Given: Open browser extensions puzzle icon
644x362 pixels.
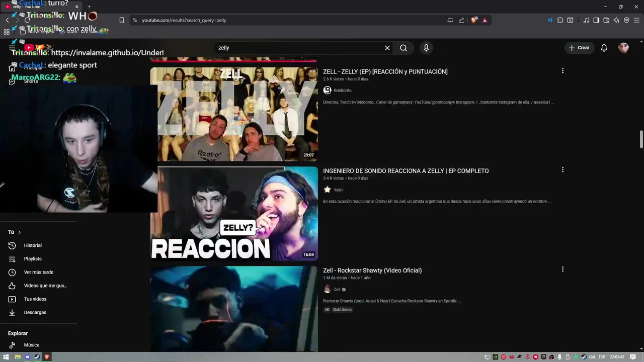Looking at the screenshot, I should point(560,20).
